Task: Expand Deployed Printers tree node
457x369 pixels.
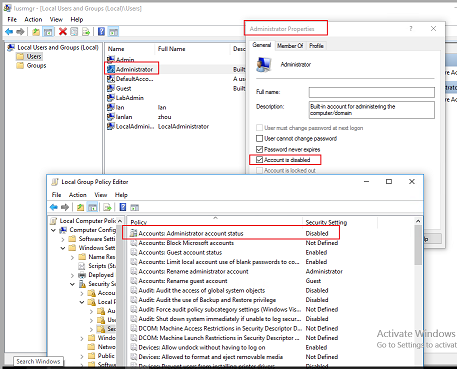Action: point(72,275)
